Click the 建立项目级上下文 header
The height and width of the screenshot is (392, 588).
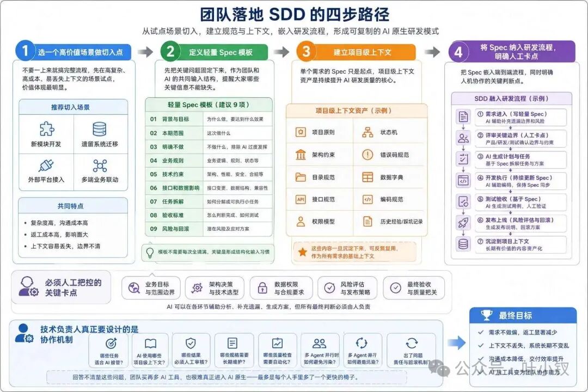[356, 52]
